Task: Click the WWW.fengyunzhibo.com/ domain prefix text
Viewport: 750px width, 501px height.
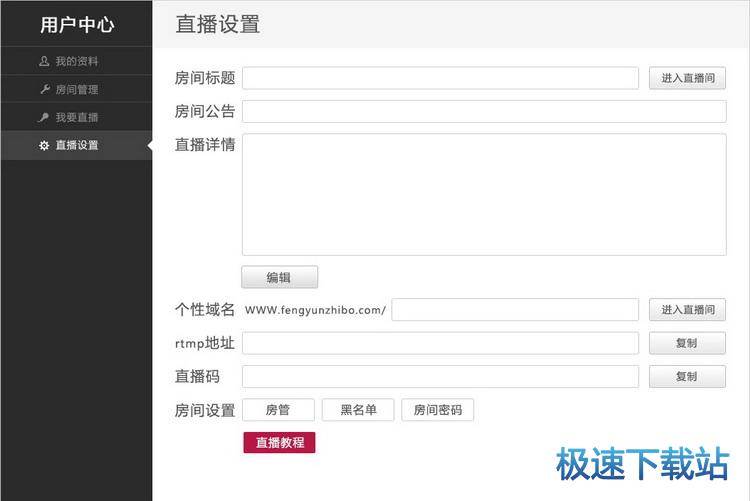Action: [315, 310]
